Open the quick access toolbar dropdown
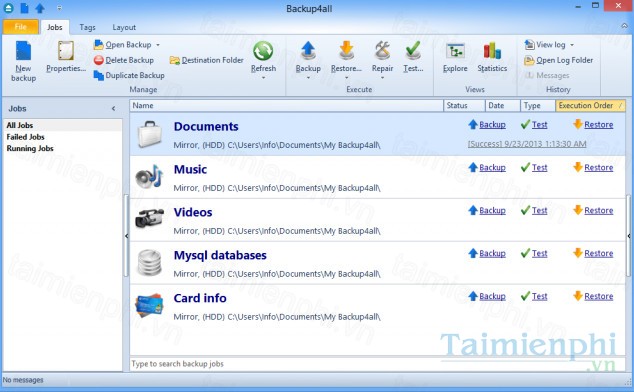Viewport: 634px width, 392px height. 59,8
